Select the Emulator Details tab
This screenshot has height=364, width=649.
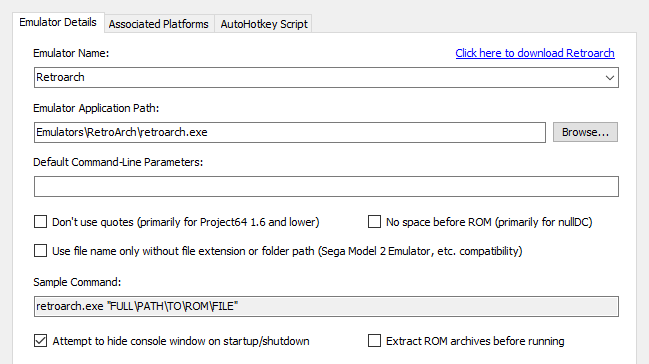click(x=58, y=22)
